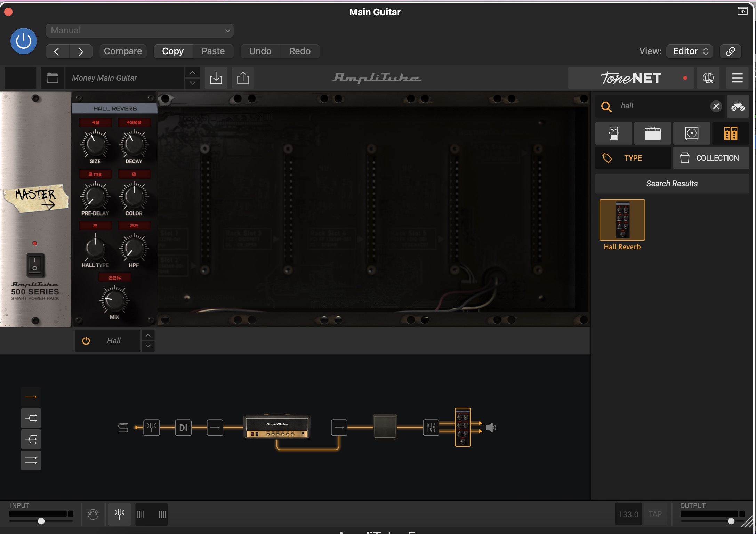Select the three-way split routing icon
This screenshot has height=534, width=756.
(31, 439)
